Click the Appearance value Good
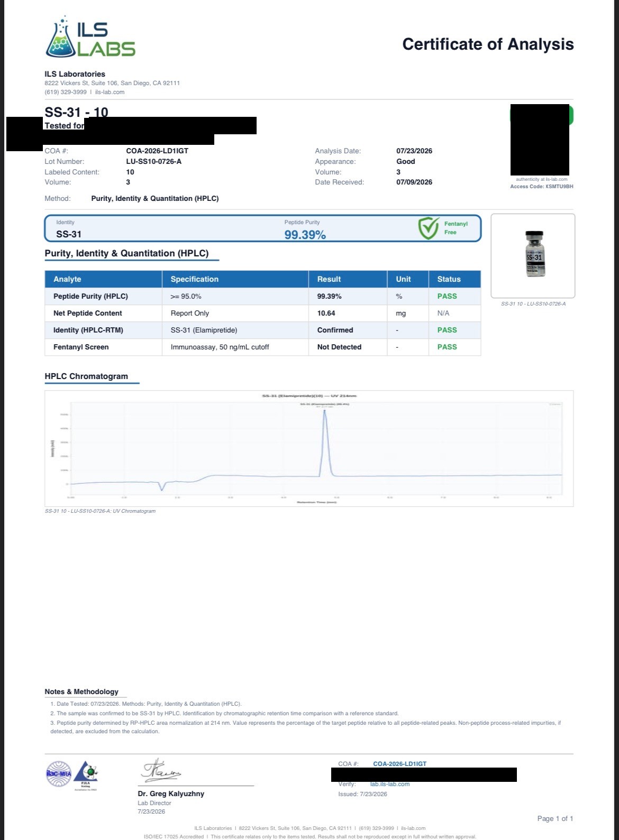The image size is (619, 840). (x=406, y=161)
